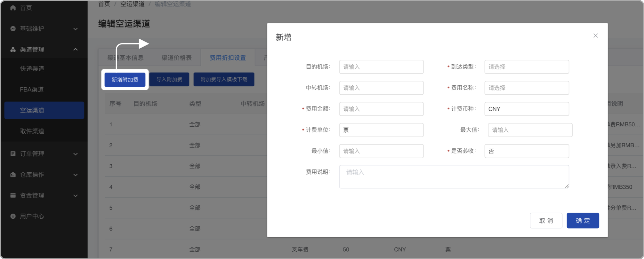Click the 用户中心 info icon
Viewport: 644px width, 259px height.
coord(13,216)
